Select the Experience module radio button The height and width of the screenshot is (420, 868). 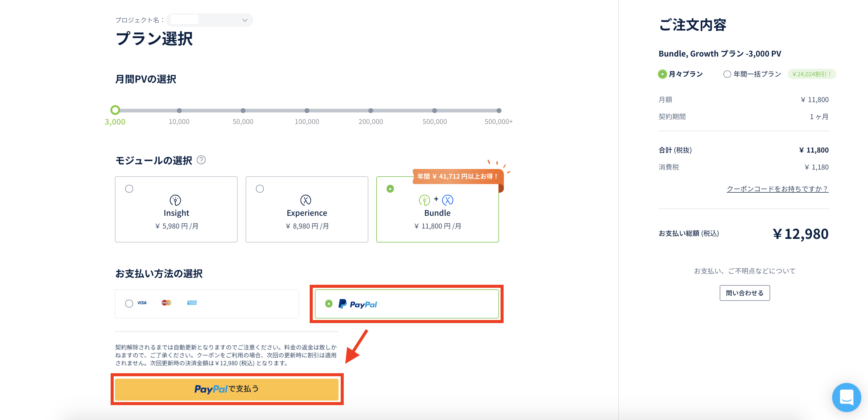tap(260, 189)
